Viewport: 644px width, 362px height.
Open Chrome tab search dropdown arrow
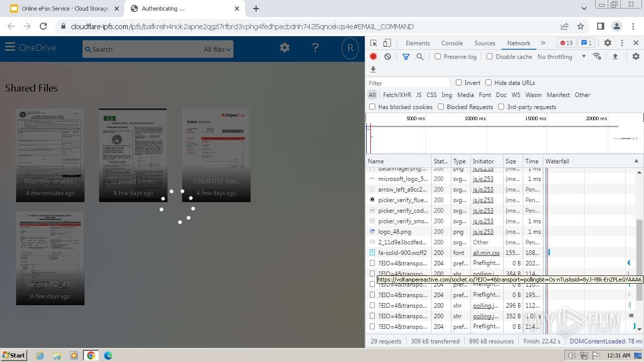[x=584, y=9]
